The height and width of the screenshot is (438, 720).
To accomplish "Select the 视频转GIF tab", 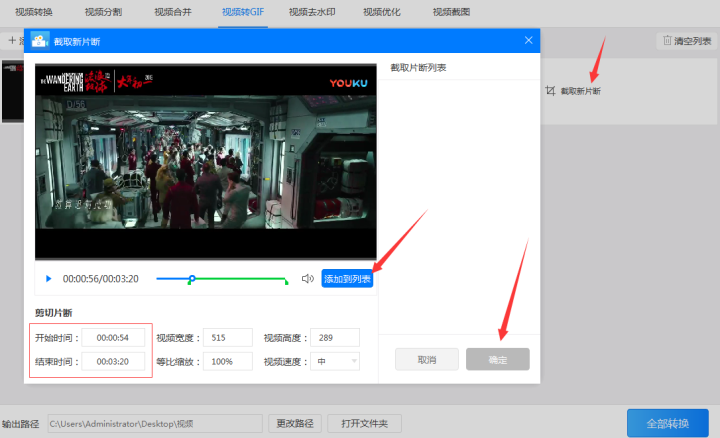I will pos(243,12).
